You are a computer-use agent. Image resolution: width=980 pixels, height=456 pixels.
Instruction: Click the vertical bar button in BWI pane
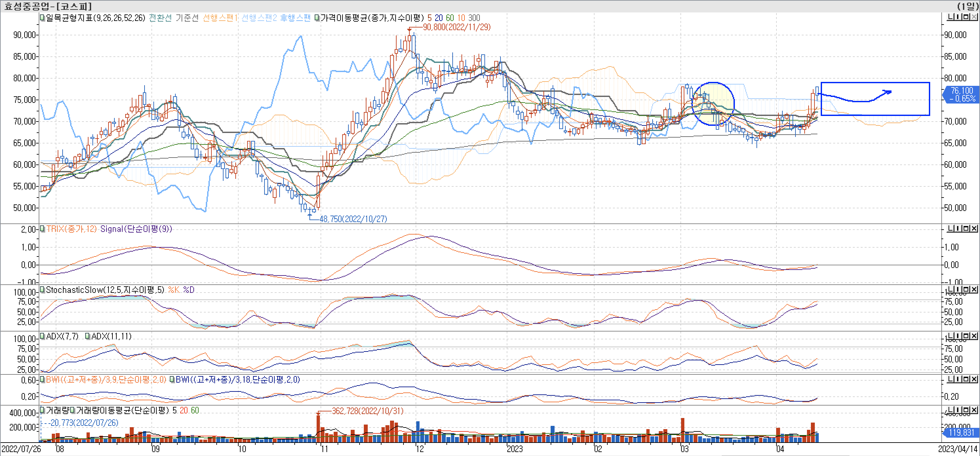[958, 379]
